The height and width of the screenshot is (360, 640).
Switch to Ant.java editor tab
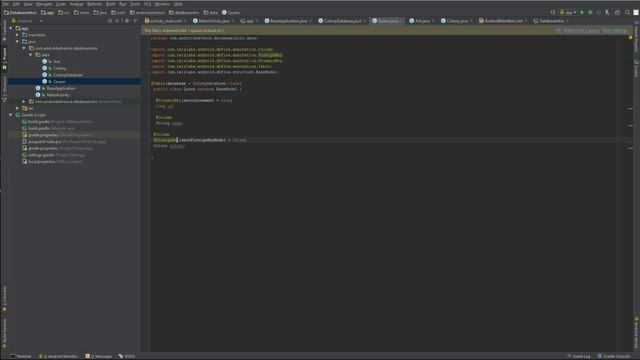(x=422, y=21)
